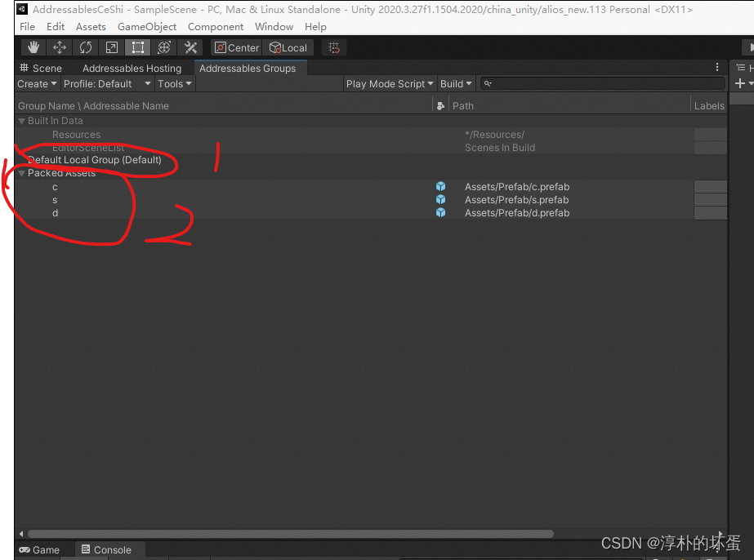Select addressable entry named s
Screen dimensions: 754x560
(x=55, y=199)
